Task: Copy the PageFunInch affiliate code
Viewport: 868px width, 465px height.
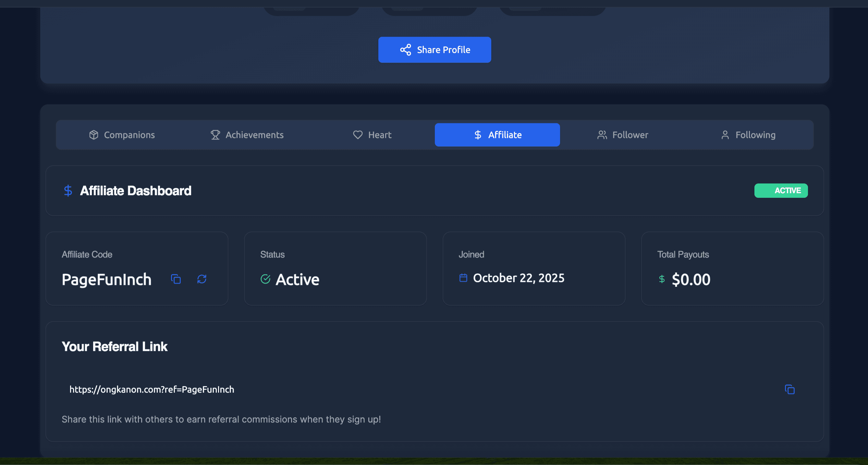Action: (176, 279)
